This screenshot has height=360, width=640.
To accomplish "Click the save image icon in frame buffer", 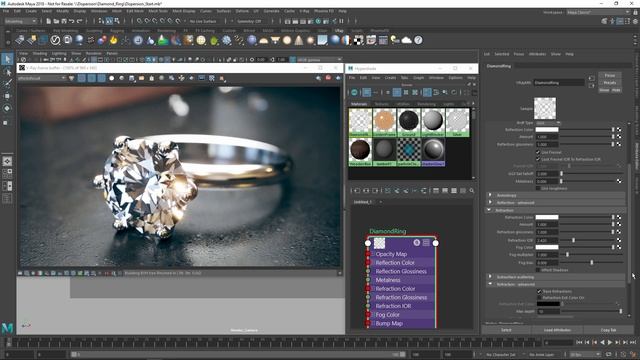I will [x=132, y=78].
